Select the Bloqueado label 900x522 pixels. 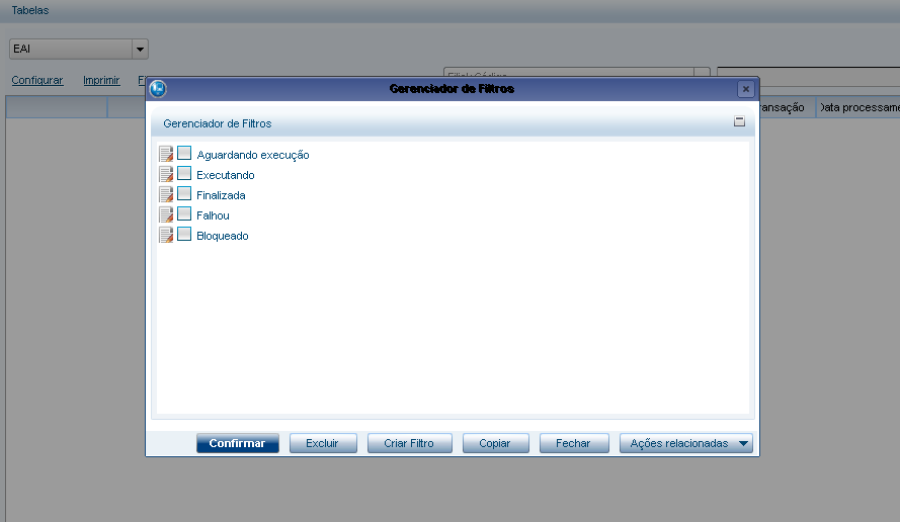[x=223, y=236]
